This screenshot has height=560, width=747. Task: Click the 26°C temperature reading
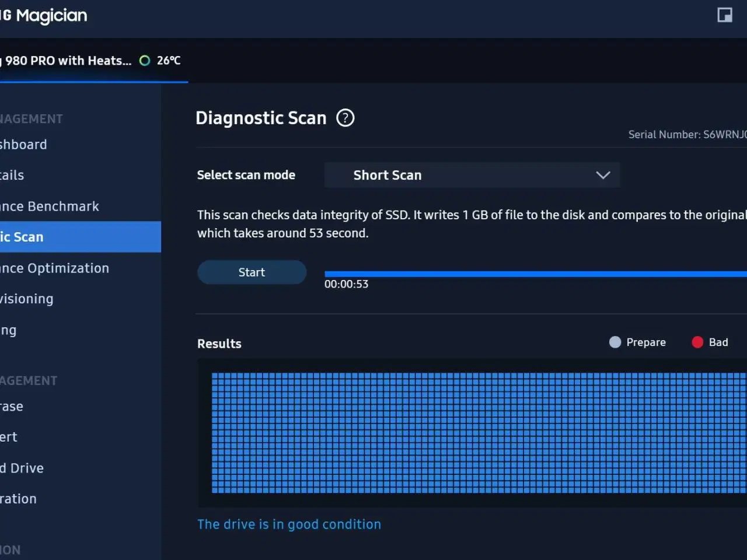tap(169, 61)
